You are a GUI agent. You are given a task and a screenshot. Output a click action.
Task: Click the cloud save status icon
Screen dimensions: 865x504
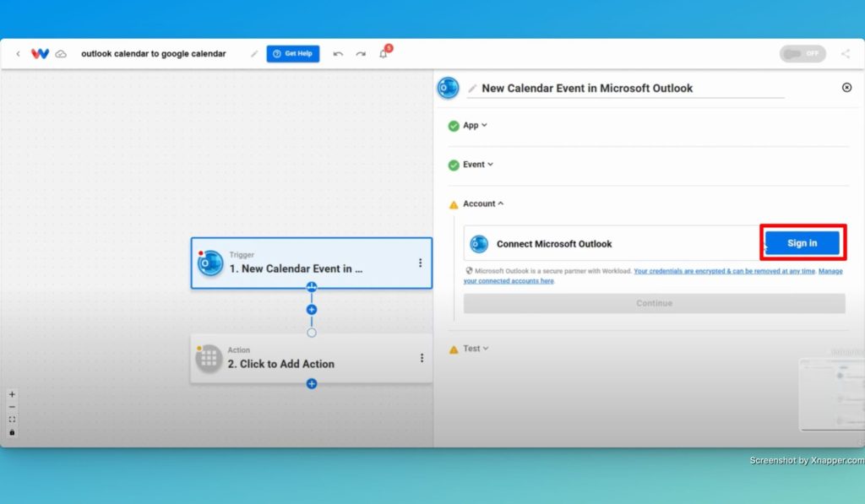pos(61,53)
